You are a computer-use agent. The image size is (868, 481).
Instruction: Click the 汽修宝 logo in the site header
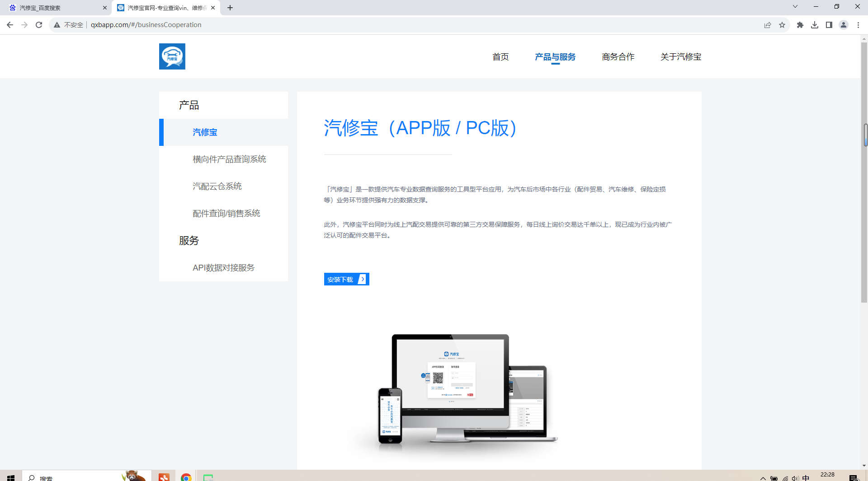click(172, 56)
